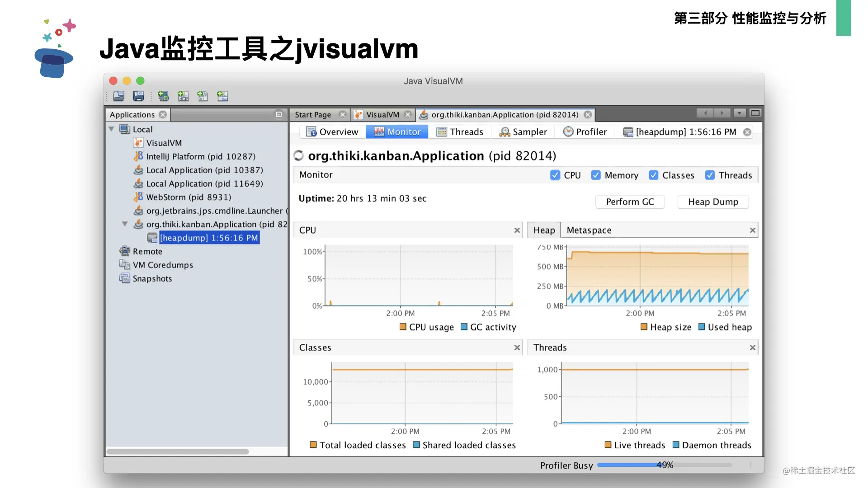Screen dimensions: 868x488
Task: Select Local Application (pid 10387)
Action: point(204,170)
